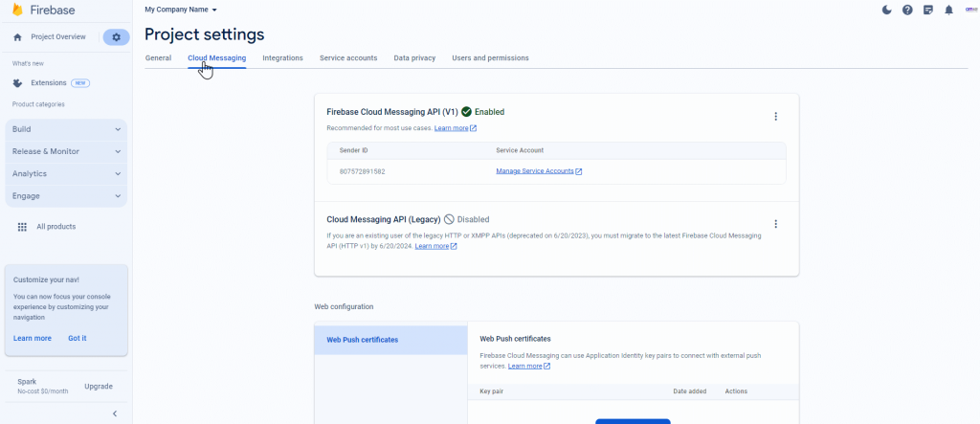Open the All products grid icon
The image size is (980, 424).
click(23, 227)
